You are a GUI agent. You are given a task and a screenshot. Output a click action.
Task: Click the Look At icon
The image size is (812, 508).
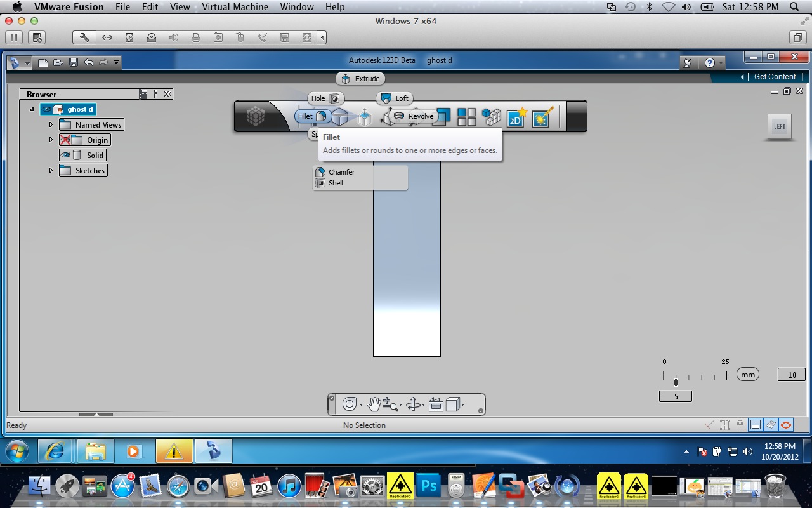pyautogui.click(x=436, y=404)
